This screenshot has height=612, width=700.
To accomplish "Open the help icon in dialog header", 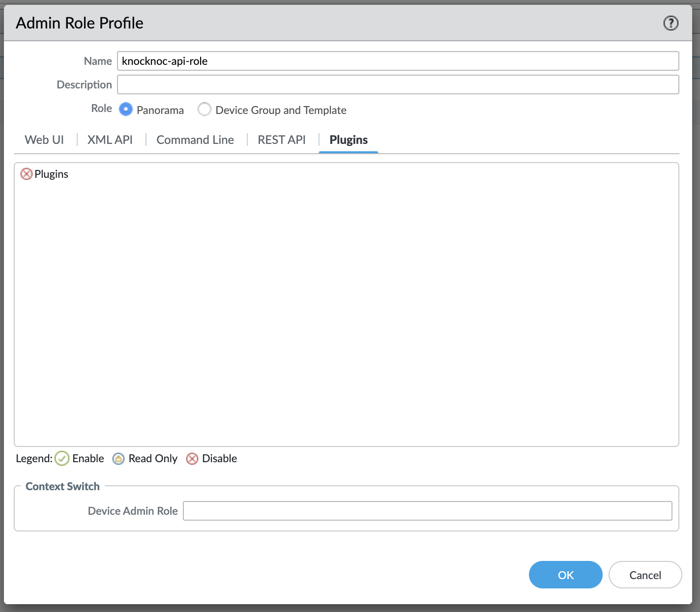I will pos(671,23).
